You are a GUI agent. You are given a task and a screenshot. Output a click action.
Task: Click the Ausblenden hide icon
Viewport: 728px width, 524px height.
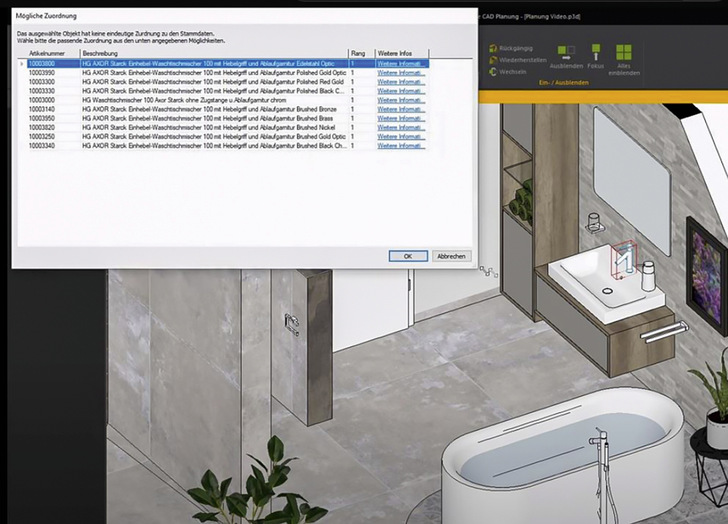tap(565, 51)
